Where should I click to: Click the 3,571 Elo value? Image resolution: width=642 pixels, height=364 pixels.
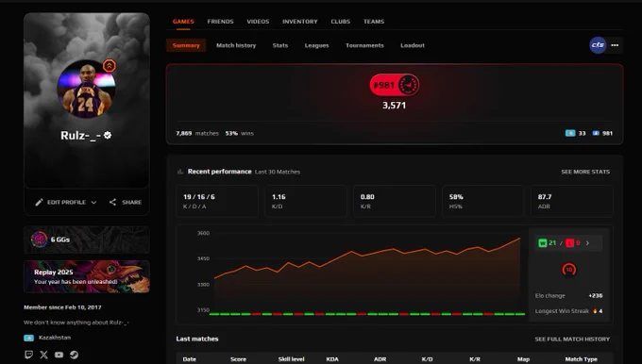coord(395,106)
